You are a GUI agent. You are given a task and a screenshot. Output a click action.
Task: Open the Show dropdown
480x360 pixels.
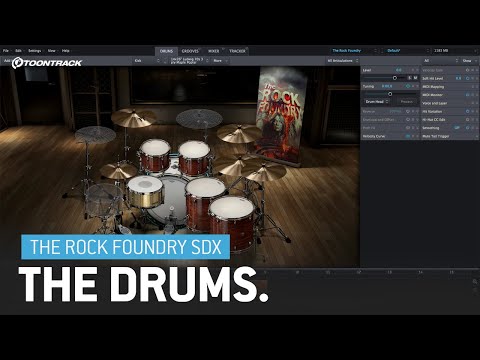470,61
